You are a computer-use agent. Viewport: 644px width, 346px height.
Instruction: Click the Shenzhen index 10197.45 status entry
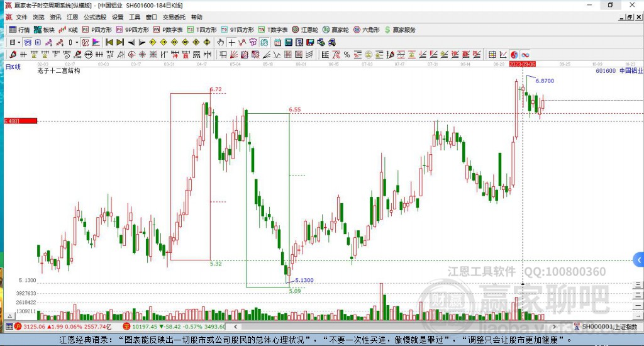pos(174,326)
